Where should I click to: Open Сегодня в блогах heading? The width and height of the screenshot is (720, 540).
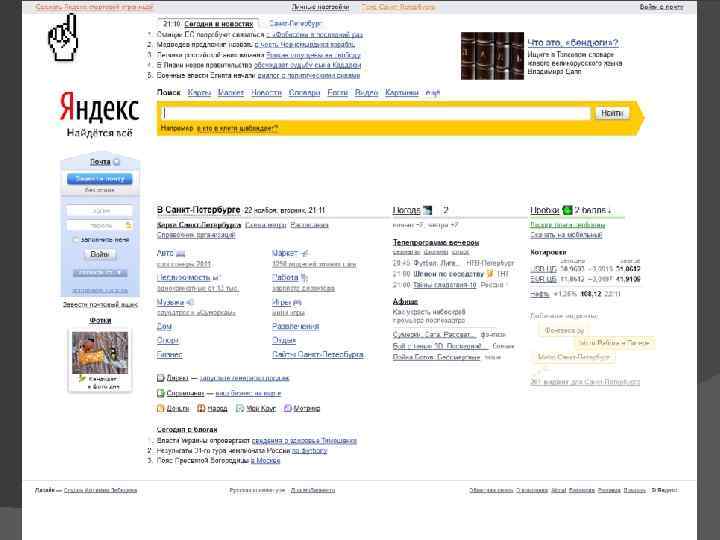(x=187, y=430)
